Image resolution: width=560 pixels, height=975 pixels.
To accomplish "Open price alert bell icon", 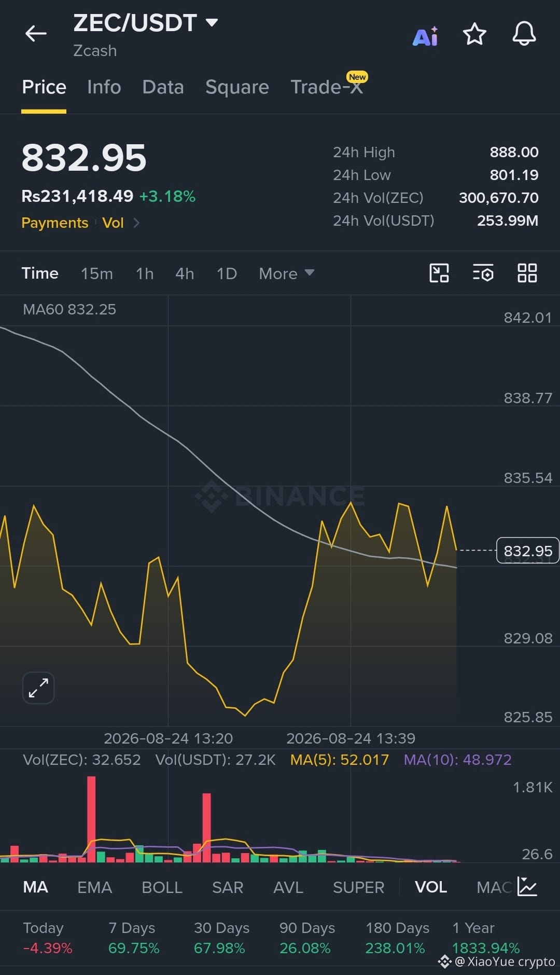I will (x=524, y=34).
